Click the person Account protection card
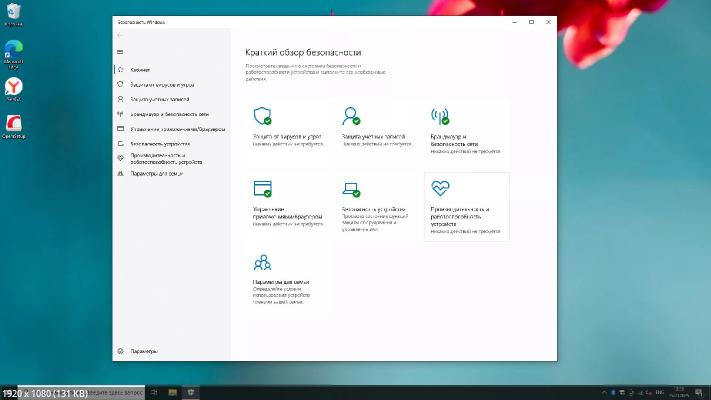The height and width of the screenshot is (400, 711). point(377,133)
